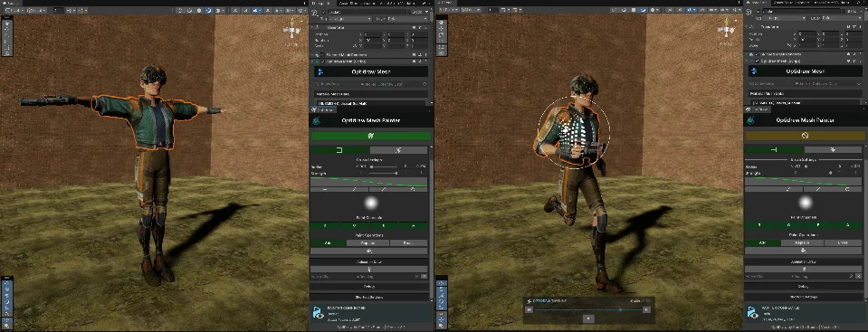The width and height of the screenshot is (868, 332).
Task: Click the fill icon button in right panel
Action: click(x=803, y=250)
